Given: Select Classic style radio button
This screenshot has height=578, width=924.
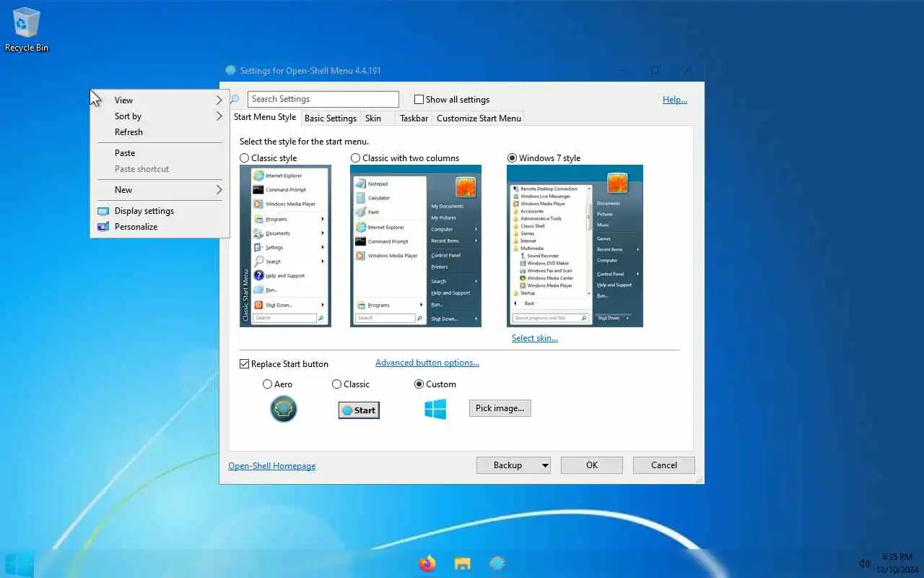Looking at the screenshot, I should tap(245, 158).
